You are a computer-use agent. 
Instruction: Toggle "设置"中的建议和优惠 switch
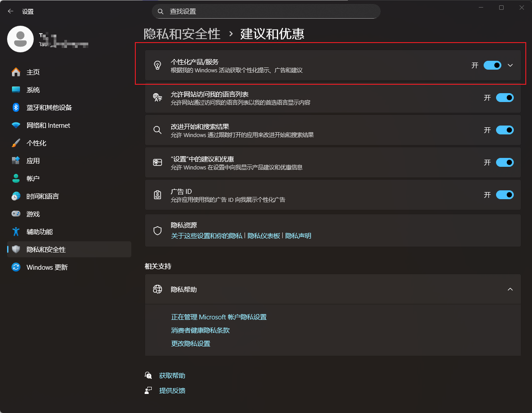pyautogui.click(x=505, y=162)
